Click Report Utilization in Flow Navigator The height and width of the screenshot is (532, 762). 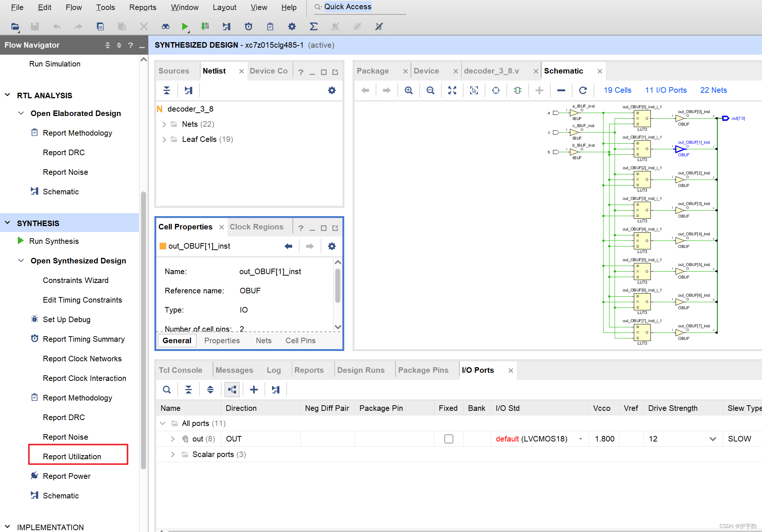tap(72, 457)
